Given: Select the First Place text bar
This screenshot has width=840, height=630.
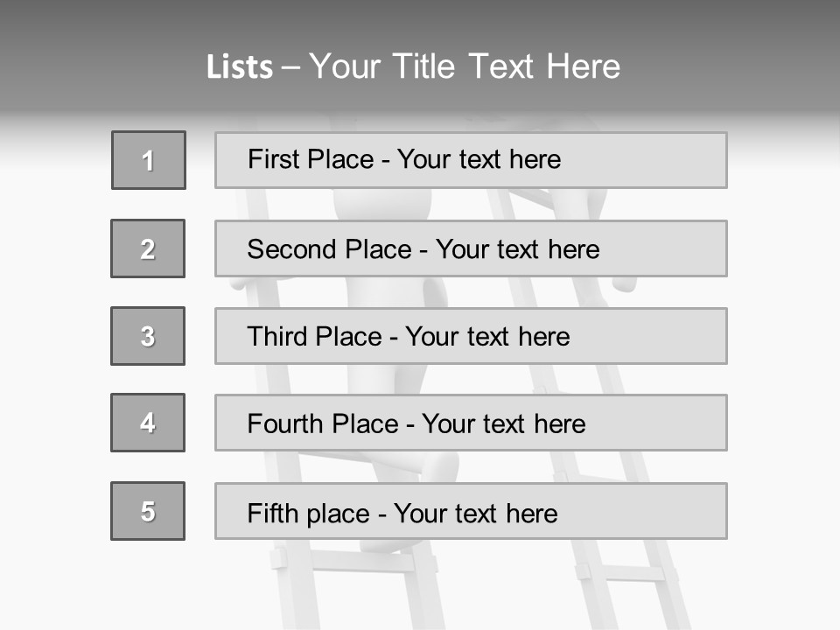Looking at the screenshot, I should pyautogui.click(x=471, y=160).
